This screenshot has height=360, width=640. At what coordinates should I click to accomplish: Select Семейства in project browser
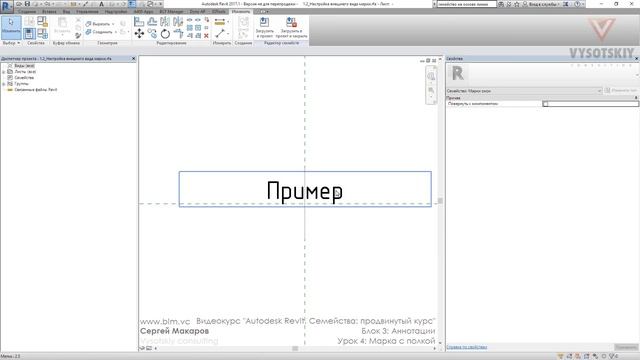(24, 78)
